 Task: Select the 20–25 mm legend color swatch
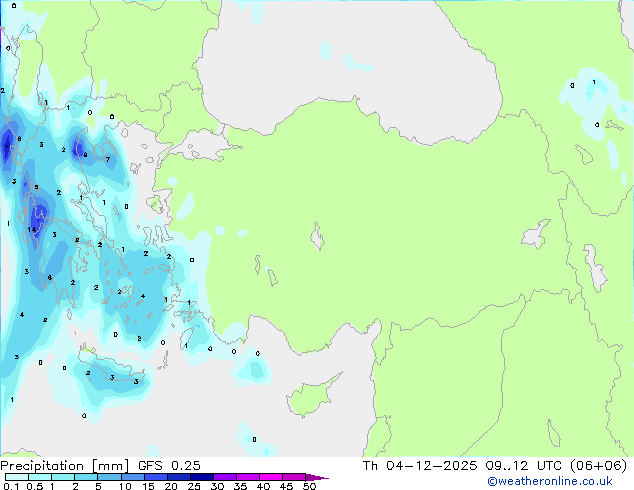coord(179,477)
